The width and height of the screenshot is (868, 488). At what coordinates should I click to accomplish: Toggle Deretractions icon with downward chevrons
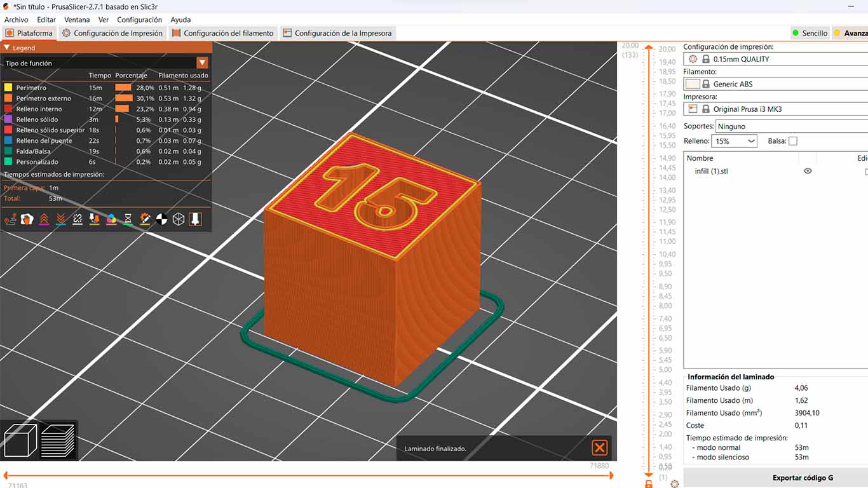pos(61,219)
